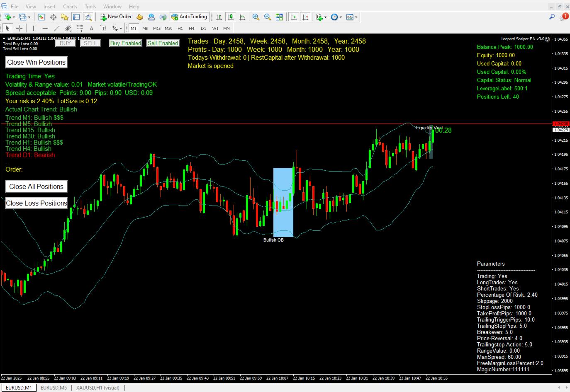This screenshot has width=570, height=392.
Task: Open the Charts menu
Action: tap(70, 6)
